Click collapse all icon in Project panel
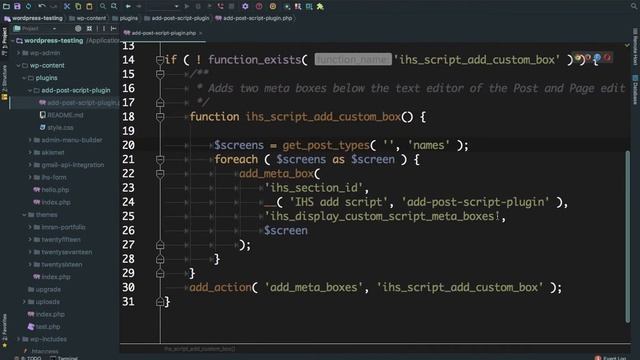This screenshot has height=360, width=640. click(89, 29)
